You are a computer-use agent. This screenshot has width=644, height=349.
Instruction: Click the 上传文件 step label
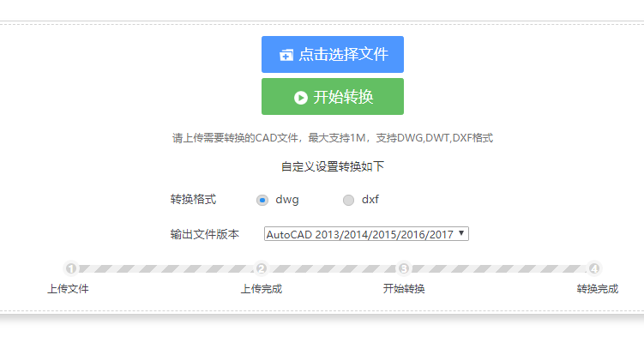pos(69,289)
